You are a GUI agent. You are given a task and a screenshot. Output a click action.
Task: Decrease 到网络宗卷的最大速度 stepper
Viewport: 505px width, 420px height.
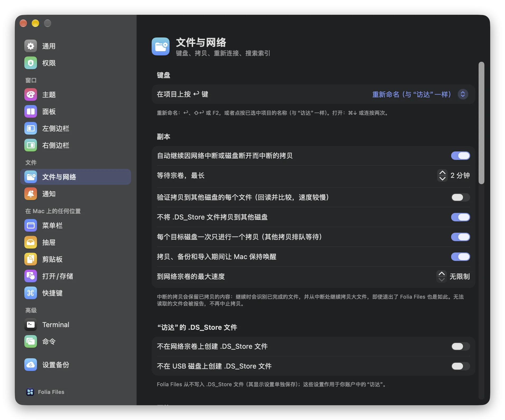point(442,280)
